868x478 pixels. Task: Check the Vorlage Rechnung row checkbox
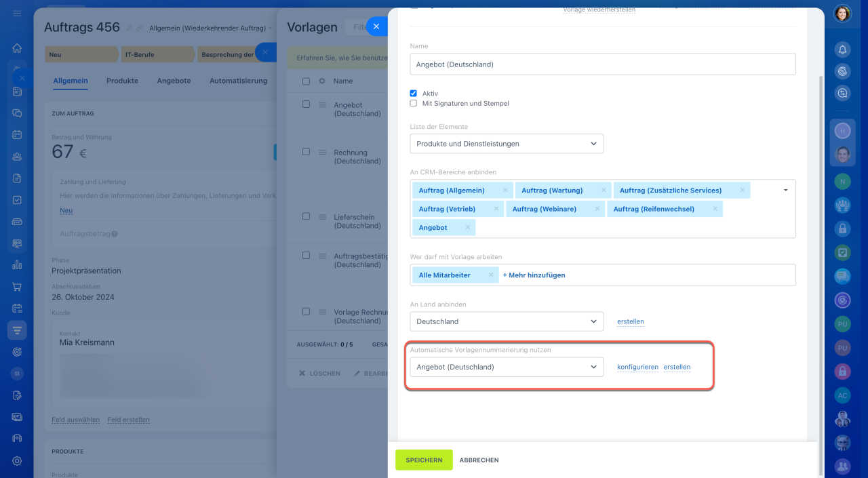click(x=306, y=312)
